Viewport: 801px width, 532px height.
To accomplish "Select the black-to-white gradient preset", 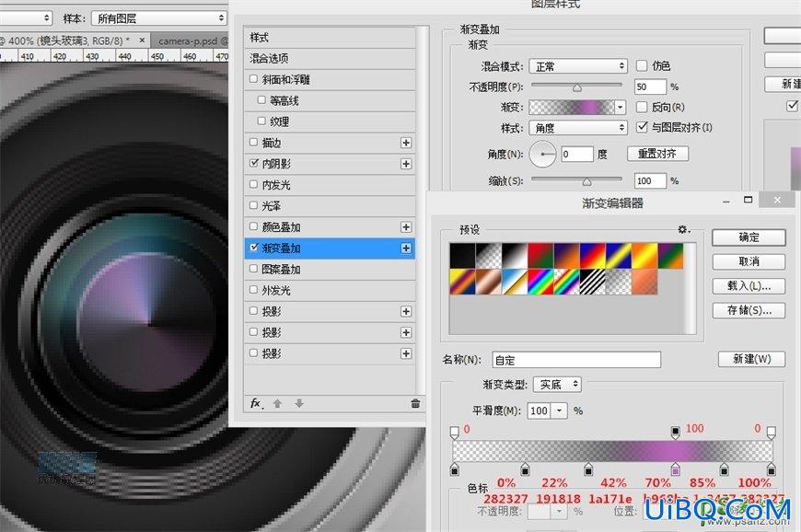I will tap(515, 256).
